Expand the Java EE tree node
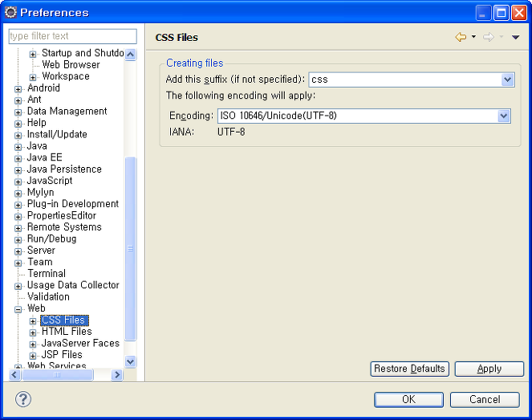Image resolution: width=532 pixels, height=420 pixels. pos(18,158)
